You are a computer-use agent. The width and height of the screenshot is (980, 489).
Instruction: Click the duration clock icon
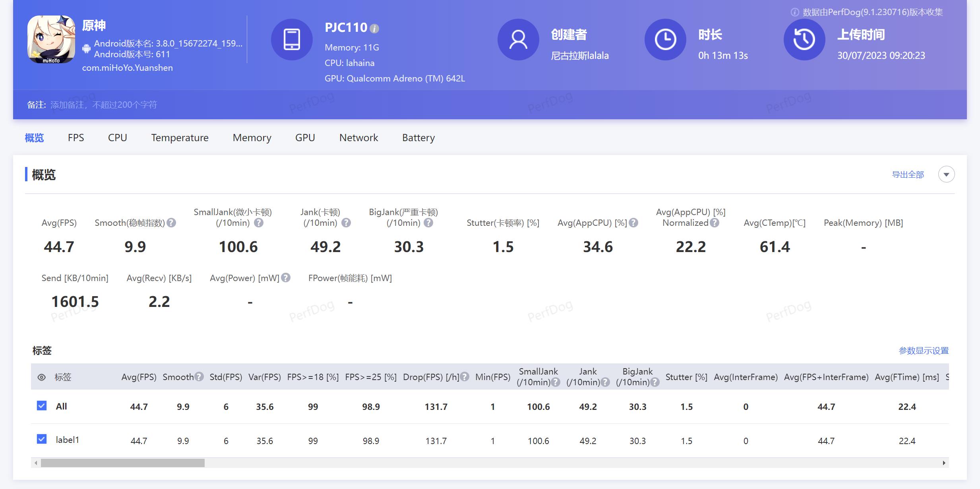pyautogui.click(x=665, y=39)
